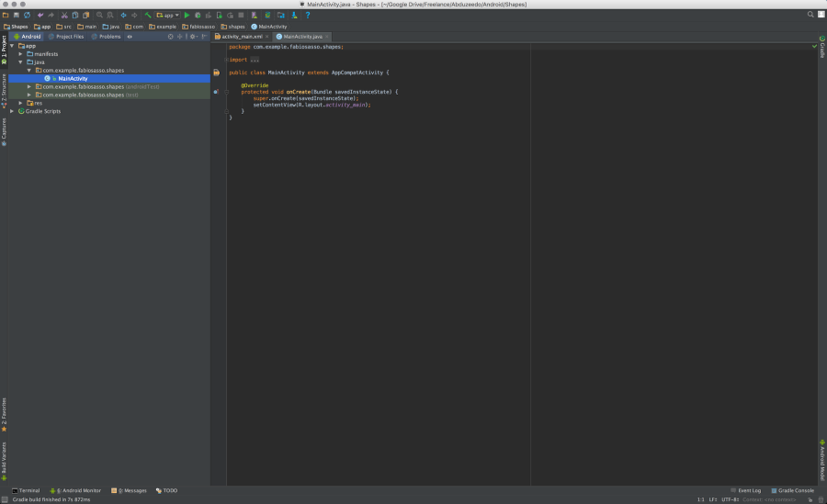The image size is (827, 504).
Task: Expand the res folder arrow
Action: [x=20, y=103]
